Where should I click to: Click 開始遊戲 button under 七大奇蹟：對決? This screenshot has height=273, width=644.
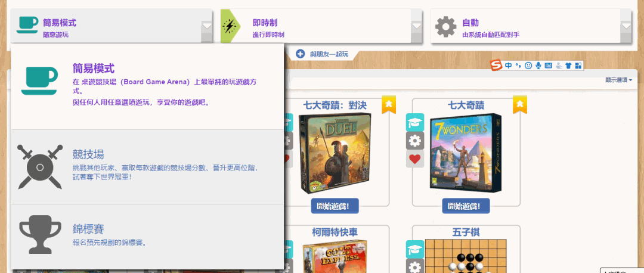click(x=335, y=206)
